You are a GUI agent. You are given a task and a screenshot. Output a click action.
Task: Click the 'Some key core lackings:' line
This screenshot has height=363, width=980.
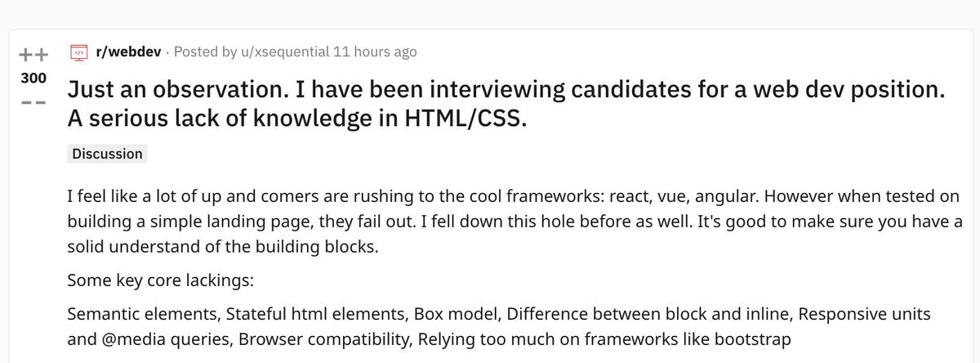tap(162, 280)
